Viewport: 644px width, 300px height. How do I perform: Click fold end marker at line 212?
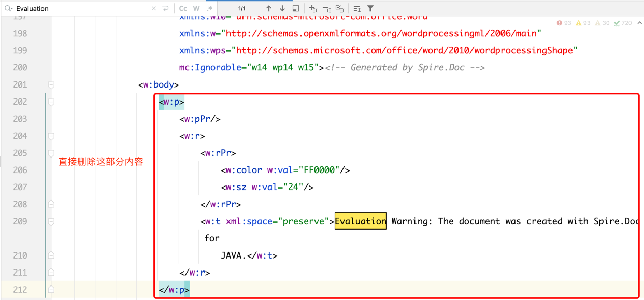pos(51,290)
